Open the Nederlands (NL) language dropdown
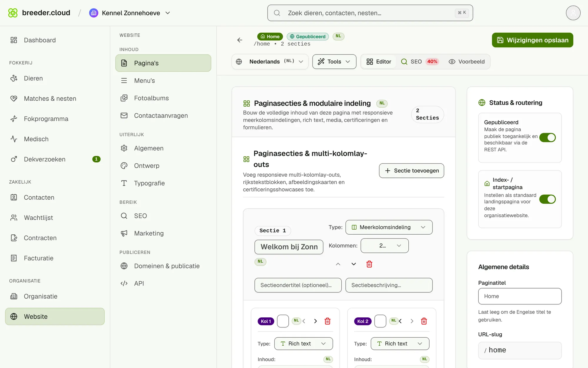Image resolution: width=588 pixels, height=368 pixels. 270,62
